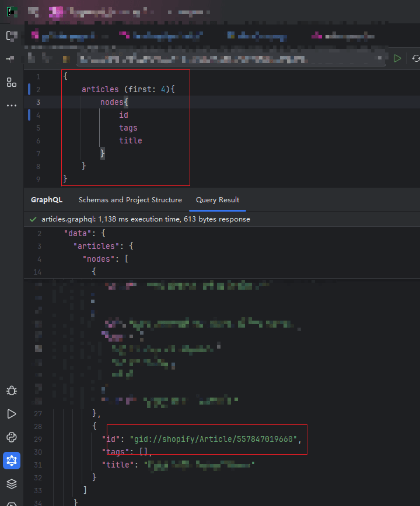Viewport: 420px width, 506px height.
Task: Place cursor on "articles" in the query
Action: (x=100, y=89)
